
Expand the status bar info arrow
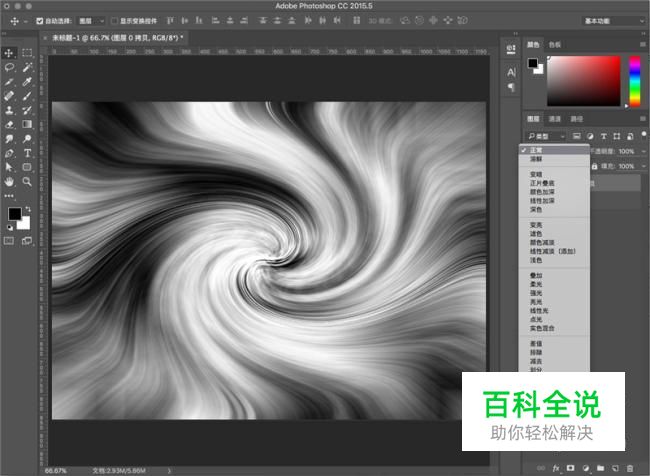tap(169, 471)
